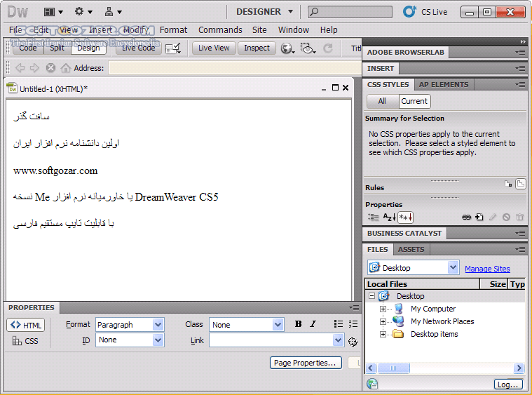Click Show only set properties icon

pyautogui.click(x=406, y=217)
